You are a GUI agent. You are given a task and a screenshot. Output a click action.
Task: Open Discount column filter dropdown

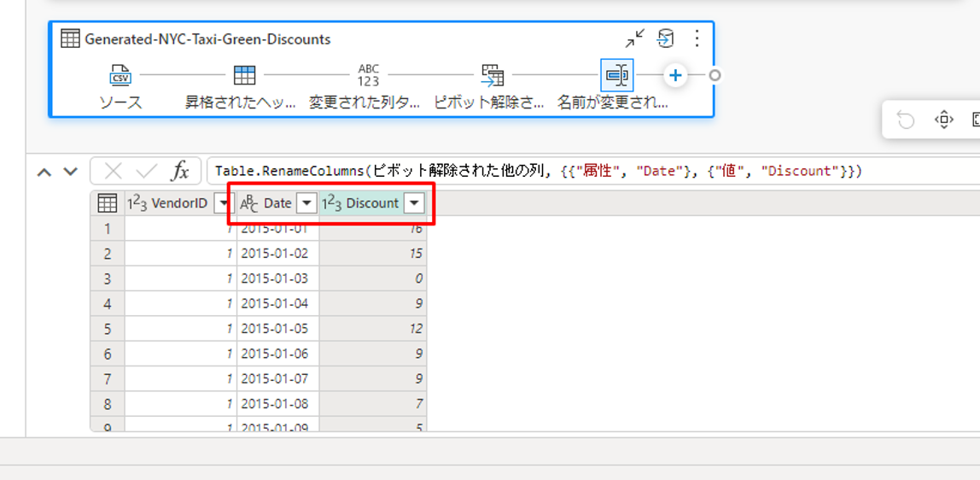tap(414, 203)
